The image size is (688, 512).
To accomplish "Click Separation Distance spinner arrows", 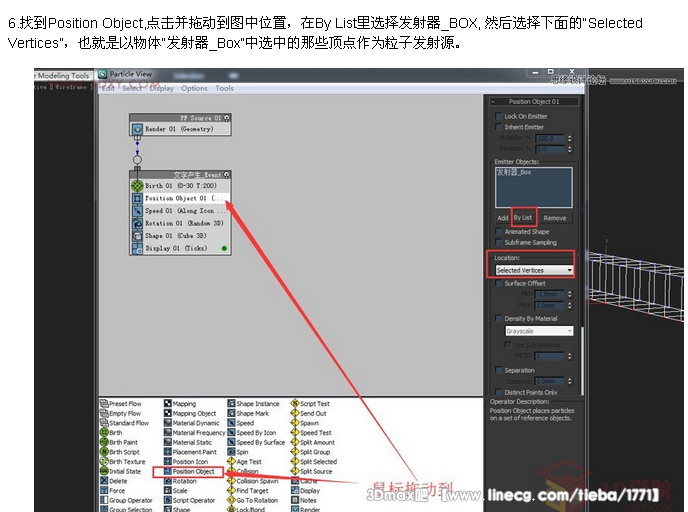I will click(x=570, y=381).
